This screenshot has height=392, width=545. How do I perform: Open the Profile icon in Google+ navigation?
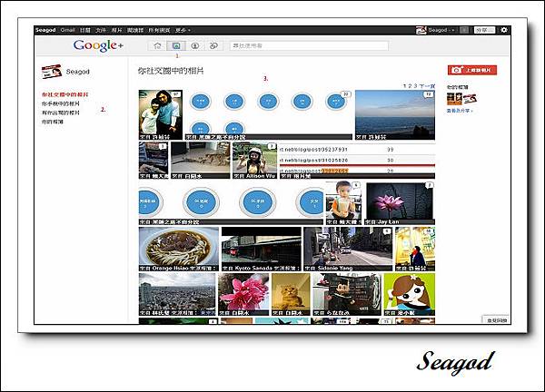point(195,45)
